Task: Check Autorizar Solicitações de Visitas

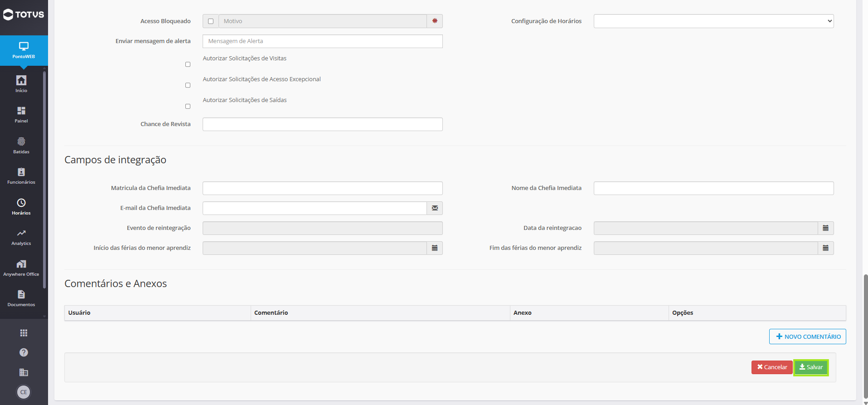Action: coord(188,64)
